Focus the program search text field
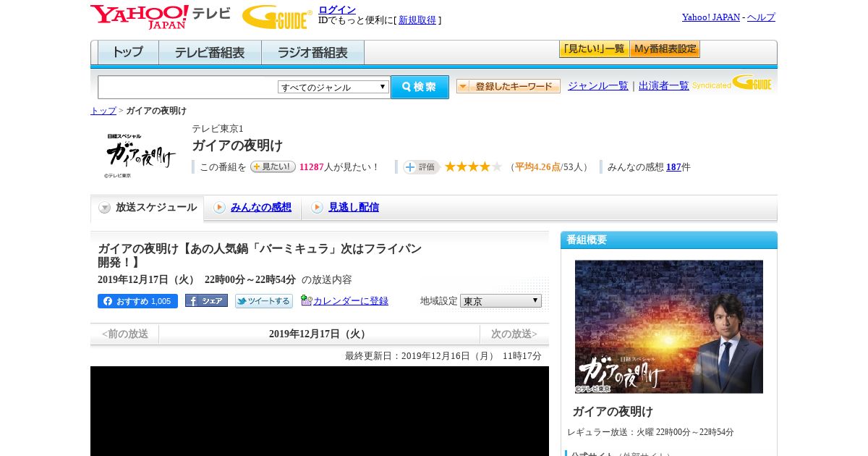Screen dimensions: 868x456 [187, 87]
